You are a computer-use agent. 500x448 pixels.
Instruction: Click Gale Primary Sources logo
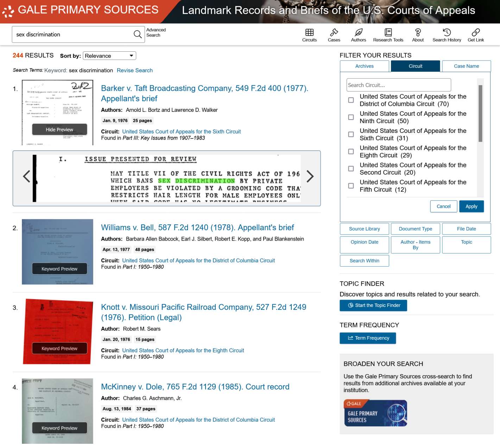point(80,10)
